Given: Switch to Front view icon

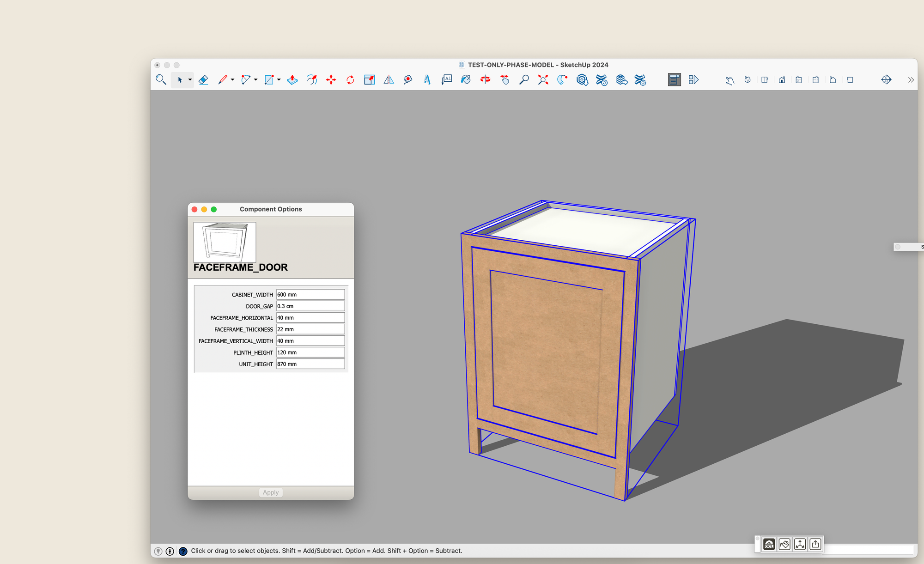Looking at the screenshot, I should point(782,80).
